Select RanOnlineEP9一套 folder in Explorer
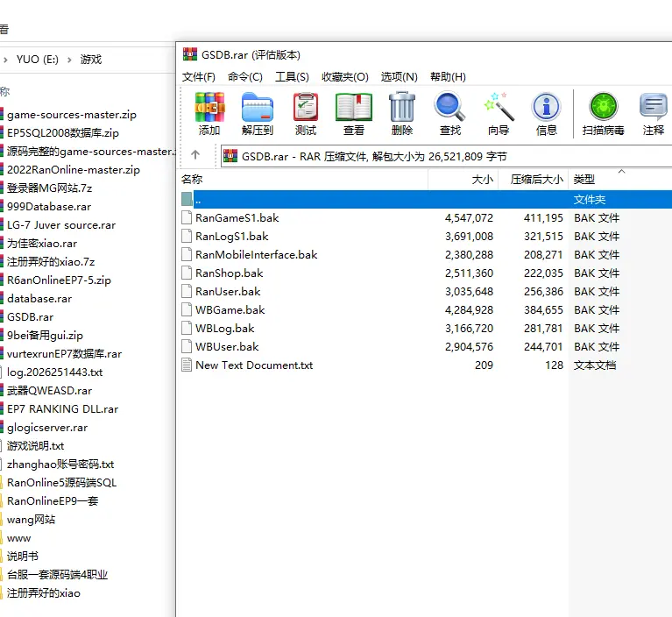 pyautogui.click(x=53, y=501)
